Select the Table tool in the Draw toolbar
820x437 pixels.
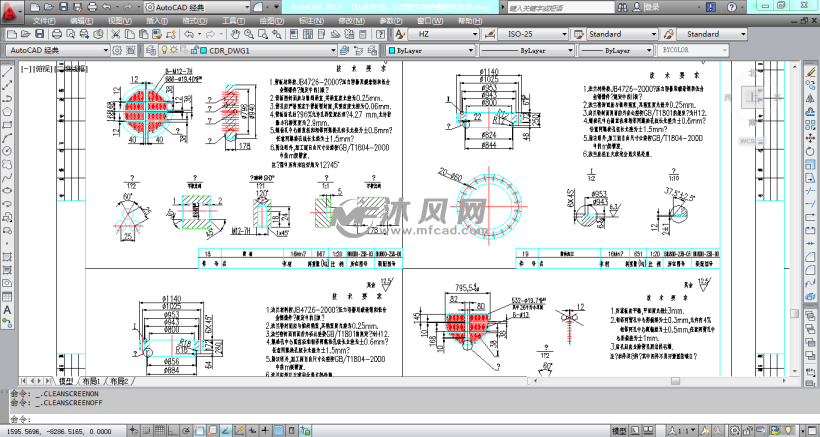[x=7, y=296]
